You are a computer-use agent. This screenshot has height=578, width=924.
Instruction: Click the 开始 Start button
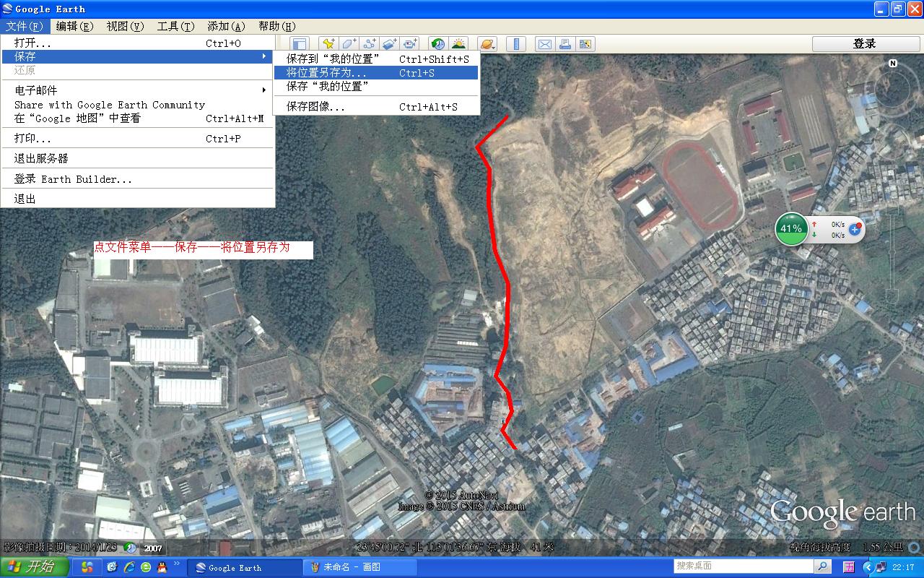tap(35, 566)
